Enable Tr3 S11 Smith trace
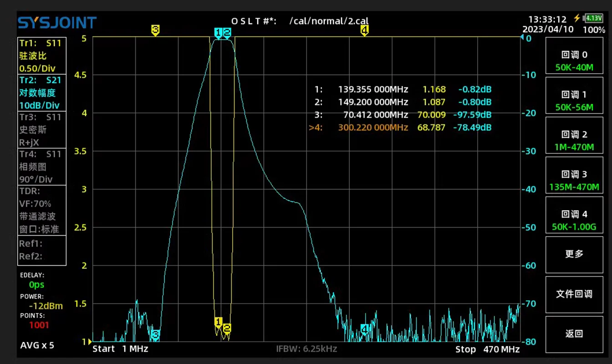612x364 pixels. click(41, 130)
